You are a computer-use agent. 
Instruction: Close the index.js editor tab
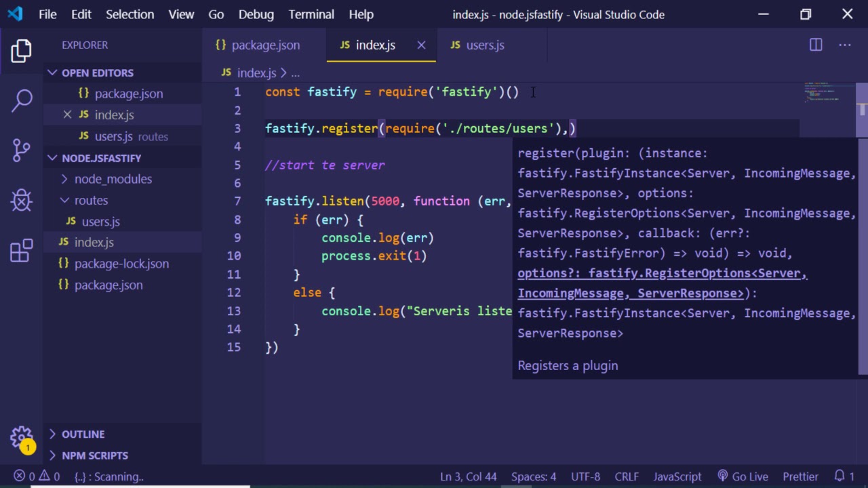point(421,45)
